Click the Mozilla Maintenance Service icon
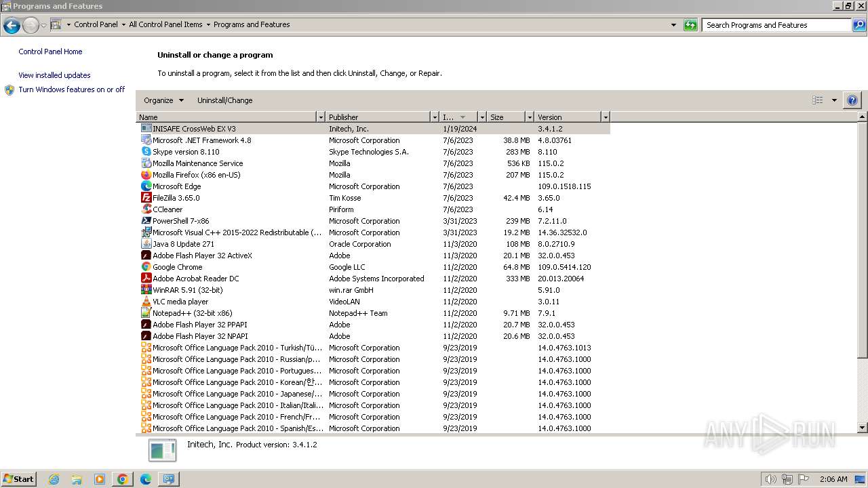Image resolution: width=868 pixels, height=488 pixels. click(x=146, y=163)
